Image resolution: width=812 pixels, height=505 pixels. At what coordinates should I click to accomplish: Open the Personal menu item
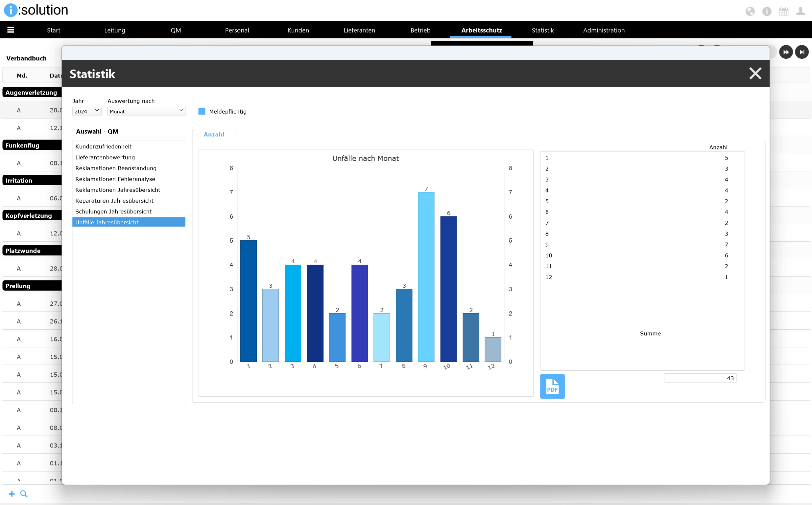tap(237, 30)
